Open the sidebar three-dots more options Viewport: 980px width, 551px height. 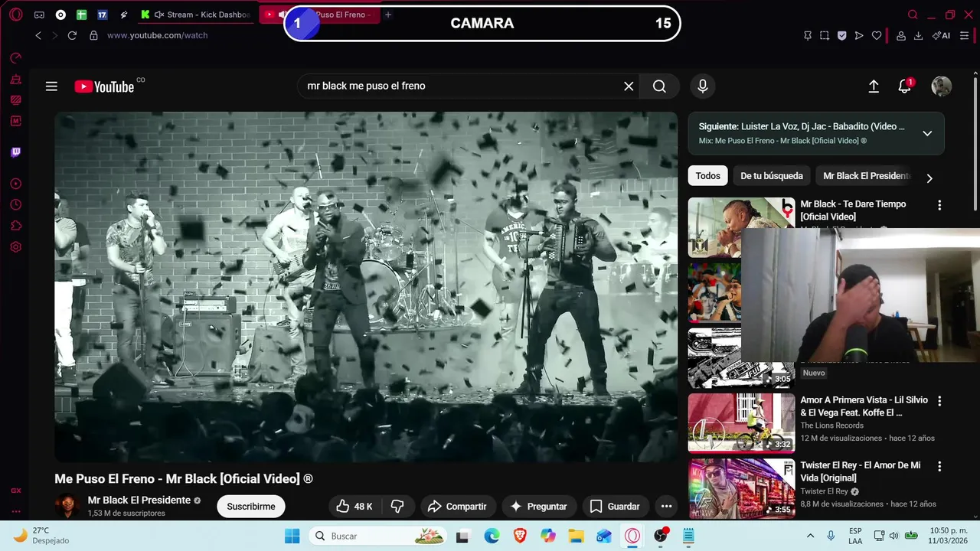(15, 511)
